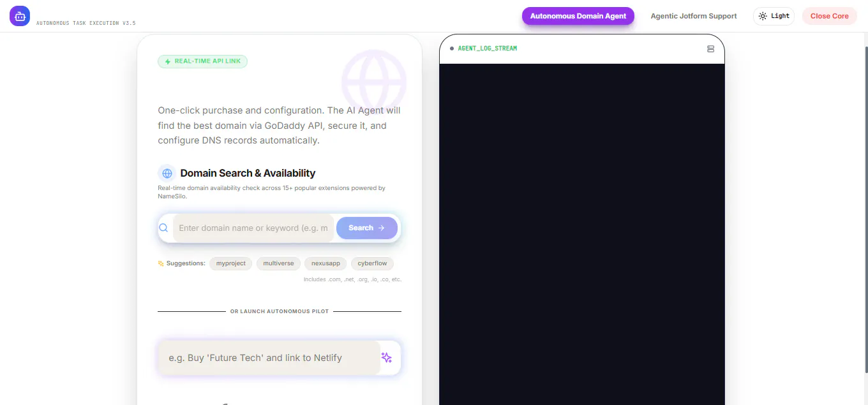Click the AGENT_LOG_STREAM label
This screenshot has width=868, height=405.
click(488, 48)
